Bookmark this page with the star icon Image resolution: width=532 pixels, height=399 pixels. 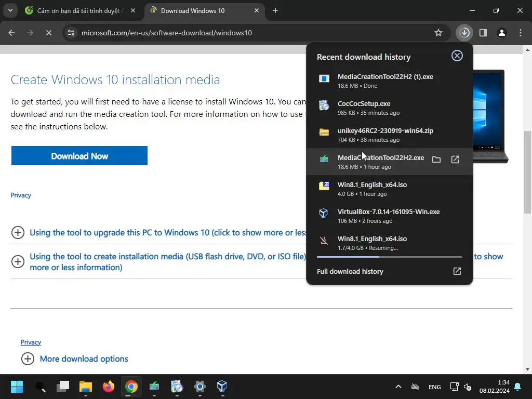pyautogui.click(x=438, y=33)
